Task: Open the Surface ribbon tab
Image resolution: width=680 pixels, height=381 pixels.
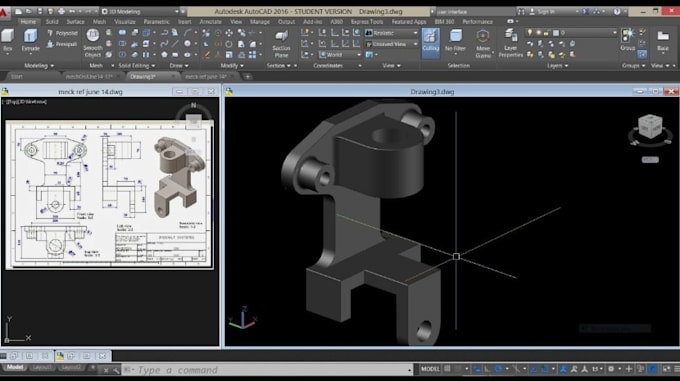Action: pyautogui.click(x=75, y=22)
